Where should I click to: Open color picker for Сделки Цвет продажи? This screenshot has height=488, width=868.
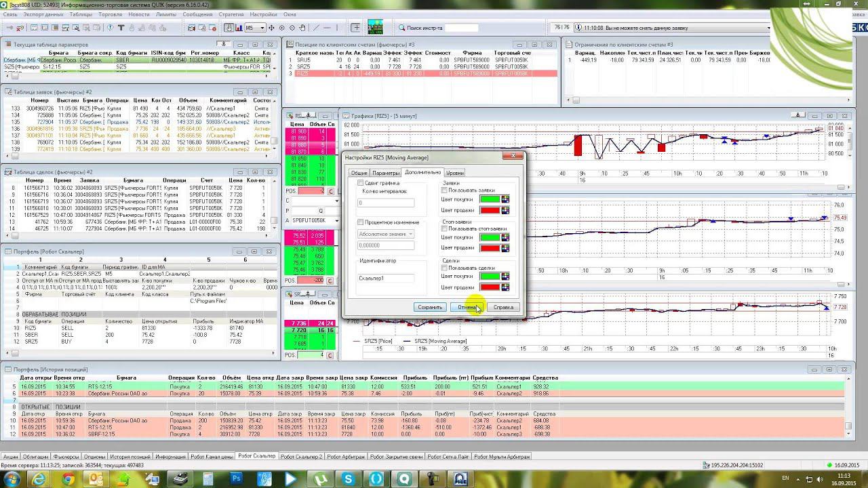pos(505,287)
